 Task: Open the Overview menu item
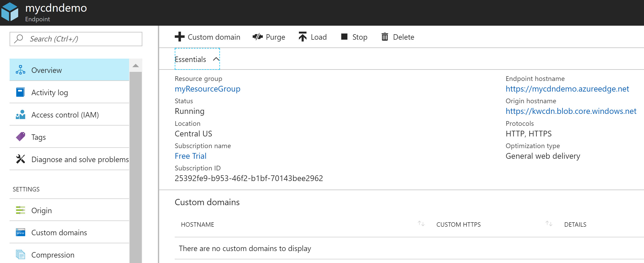69,70
